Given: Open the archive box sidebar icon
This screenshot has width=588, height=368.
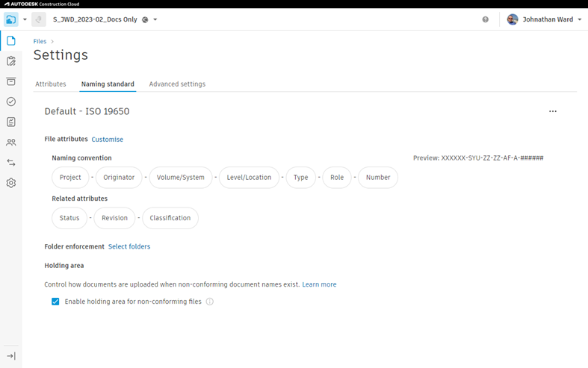Looking at the screenshot, I should [x=11, y=81].
